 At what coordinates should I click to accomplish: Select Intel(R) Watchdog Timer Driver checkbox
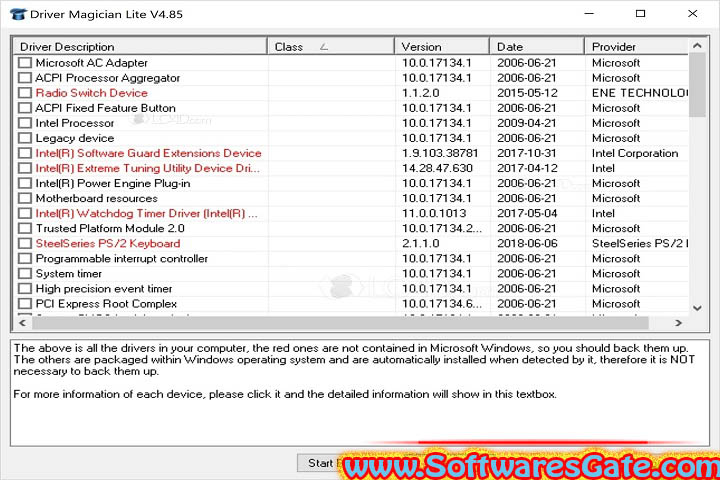(x=25, y=214)
